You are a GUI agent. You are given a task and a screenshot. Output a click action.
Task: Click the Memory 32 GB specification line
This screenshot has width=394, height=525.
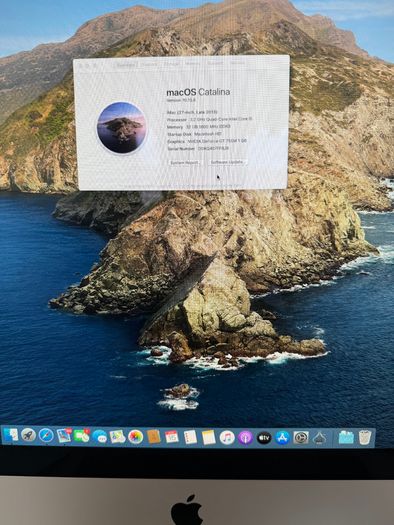click(199, 127)
